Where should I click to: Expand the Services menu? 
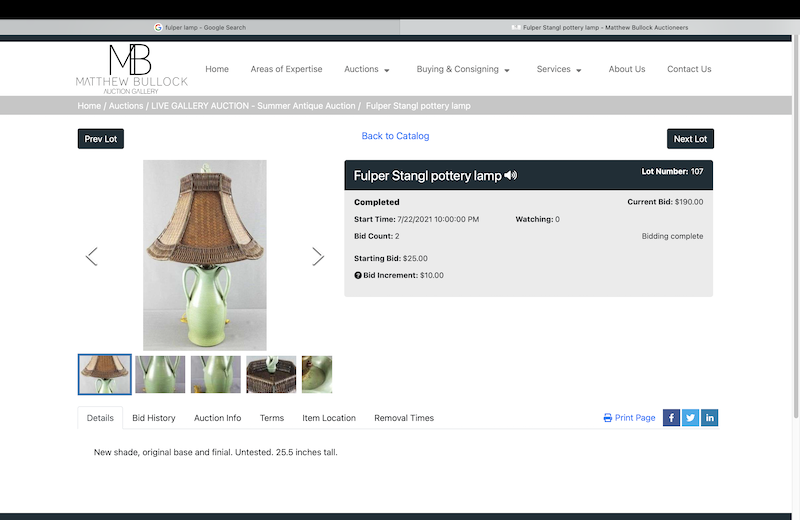click(x=559, y=70)
